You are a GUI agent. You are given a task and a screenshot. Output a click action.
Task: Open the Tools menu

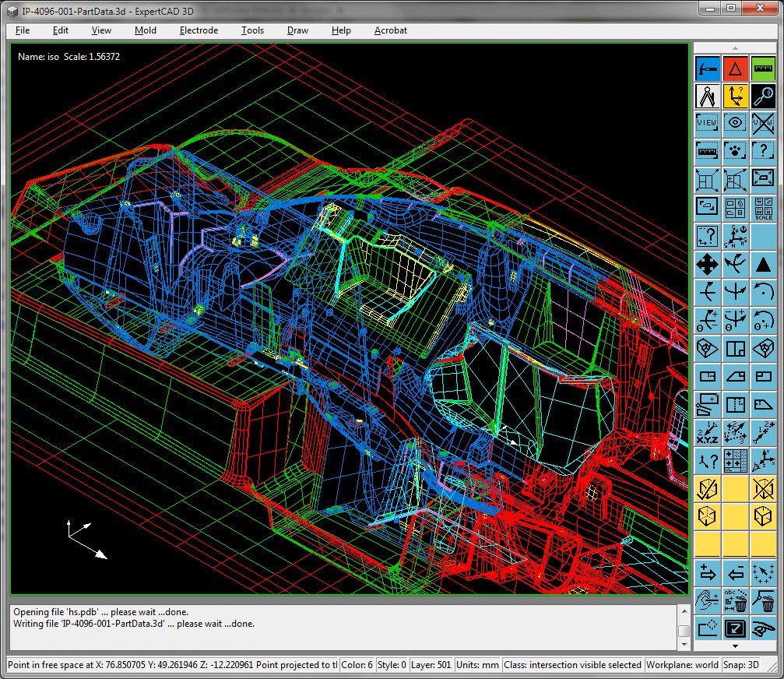tap(252, 30)
